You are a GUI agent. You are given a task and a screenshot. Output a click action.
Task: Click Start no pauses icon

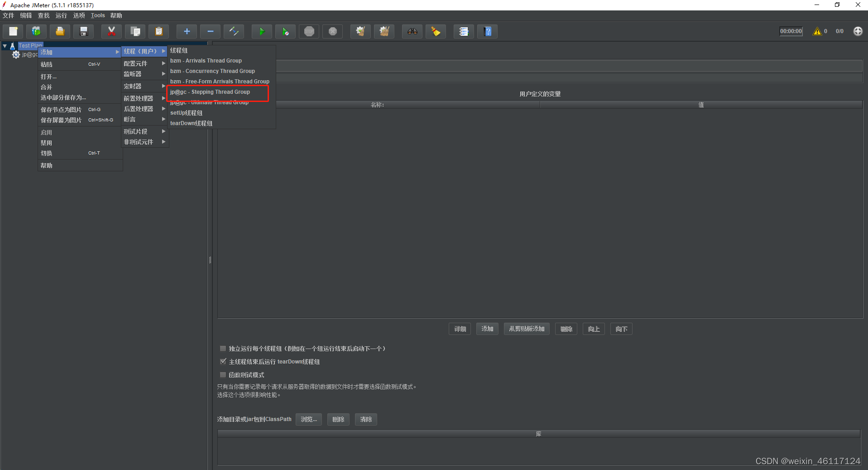coord(285,31)
